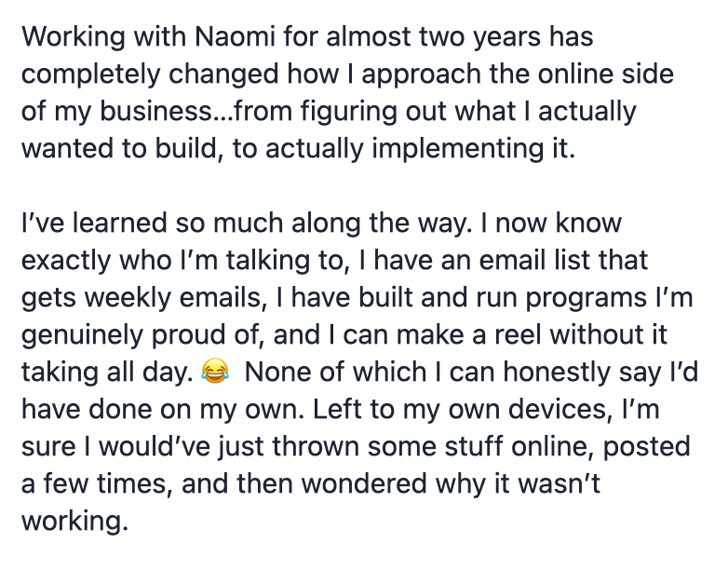
Task: Click the word 'figuring' in the text
Action: (x=348, y=112)
